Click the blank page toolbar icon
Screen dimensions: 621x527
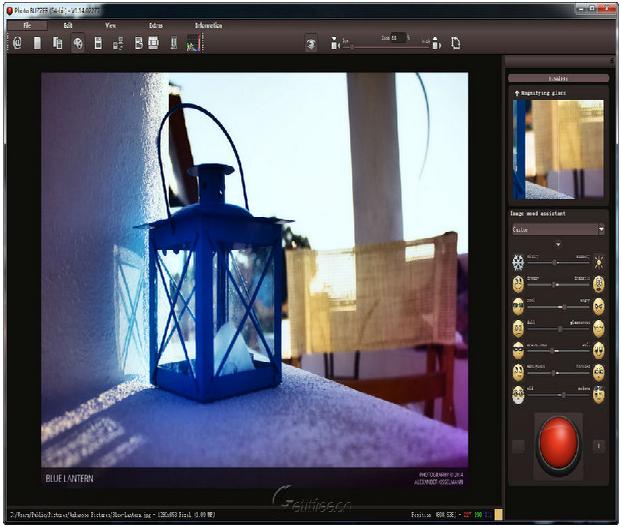click(37, 43)
